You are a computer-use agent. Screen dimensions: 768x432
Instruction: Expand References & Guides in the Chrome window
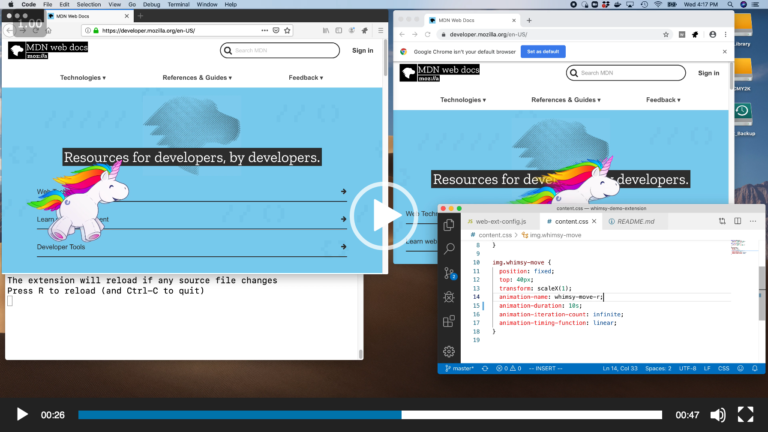tap(566, 99)
